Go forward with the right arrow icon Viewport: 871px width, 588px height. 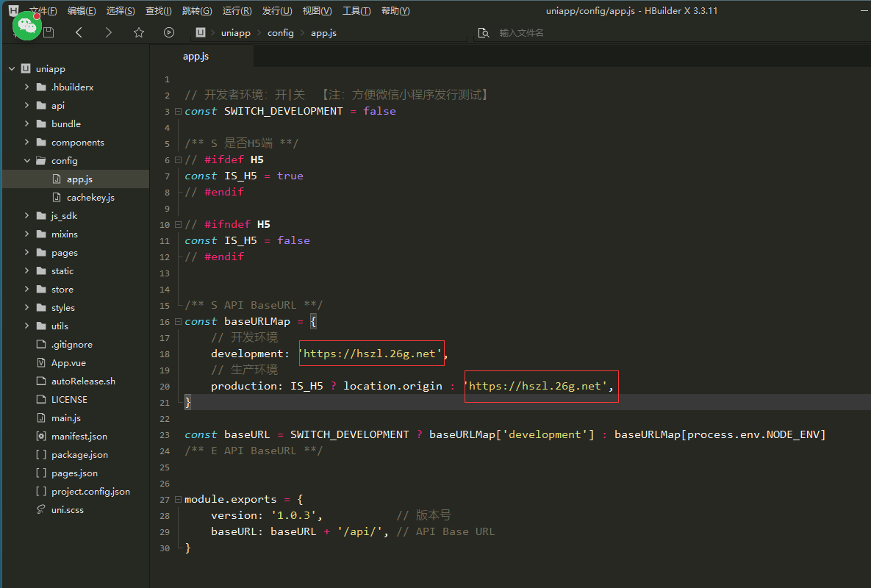click(108, 33)
